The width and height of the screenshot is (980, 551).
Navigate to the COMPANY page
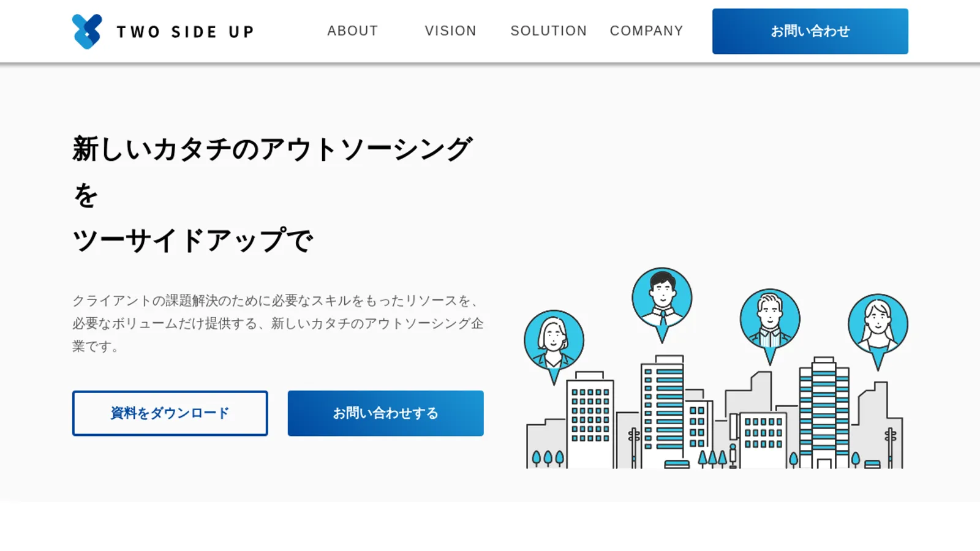tap(646, 31)
